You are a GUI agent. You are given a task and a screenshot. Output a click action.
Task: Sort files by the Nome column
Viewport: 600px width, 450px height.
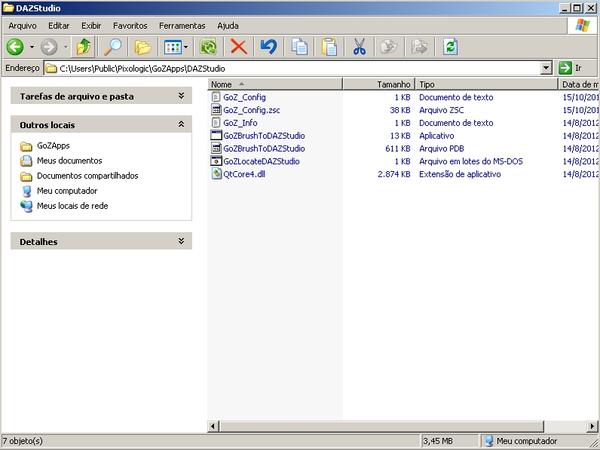pyautogui.click(x=275, y=84)
